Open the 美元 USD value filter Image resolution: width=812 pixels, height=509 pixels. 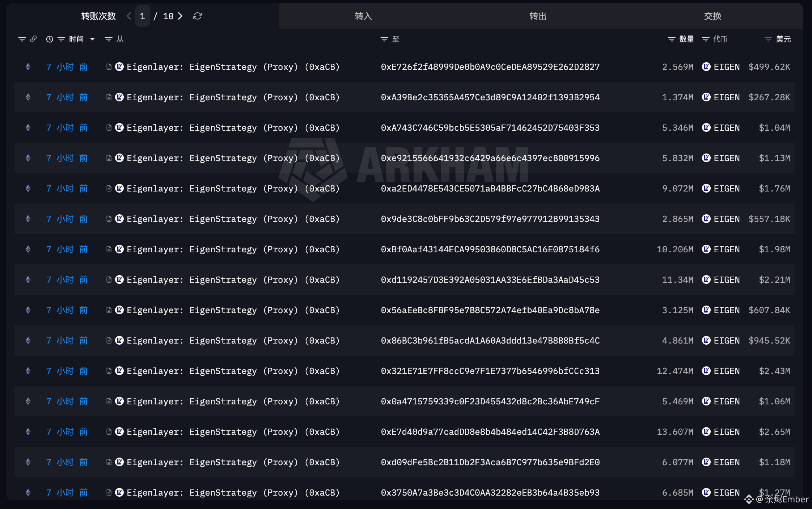(768, 39)
